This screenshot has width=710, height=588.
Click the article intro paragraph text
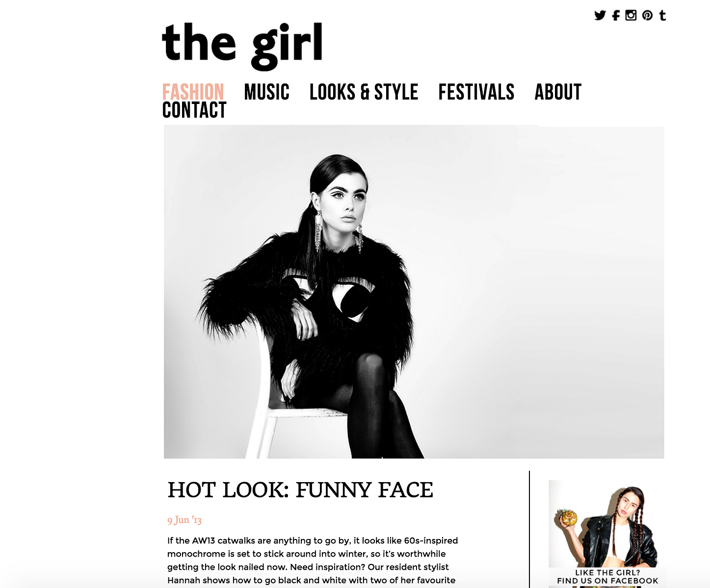tap(313, 561)
